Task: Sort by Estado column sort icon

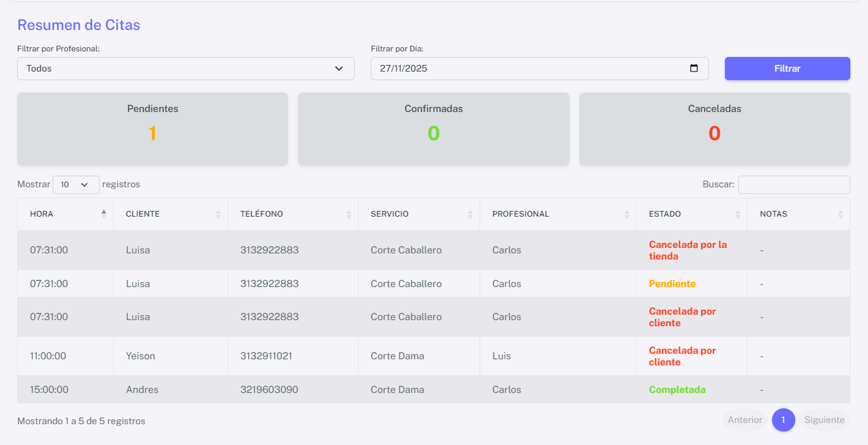Action: click(x=737, y=214)
